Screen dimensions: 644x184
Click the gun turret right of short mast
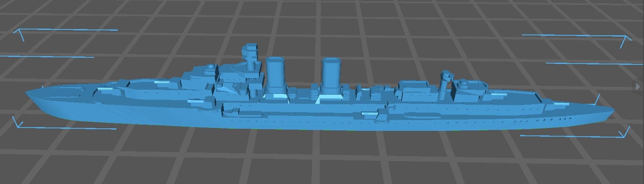(x=470, y=86)
